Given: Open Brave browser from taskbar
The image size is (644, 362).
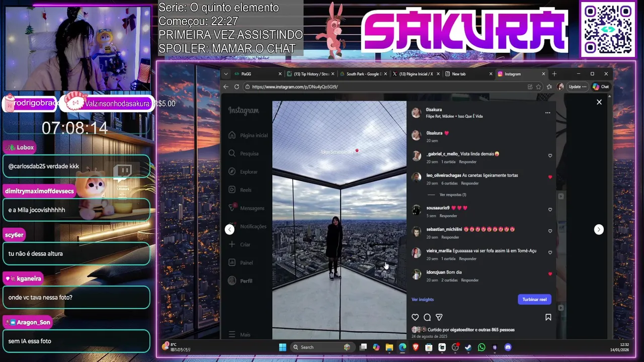Looking at the screenshot, I should tap(416, 347).
